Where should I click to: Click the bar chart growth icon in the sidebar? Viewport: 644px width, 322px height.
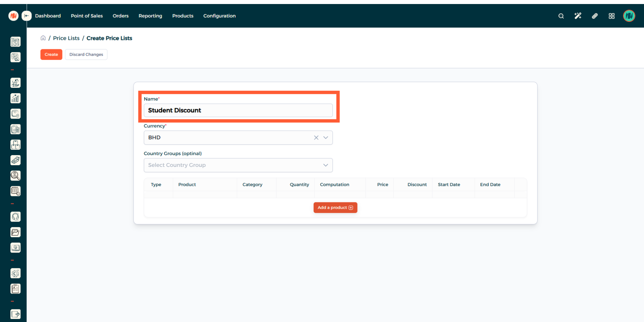[x=15, y=98]
